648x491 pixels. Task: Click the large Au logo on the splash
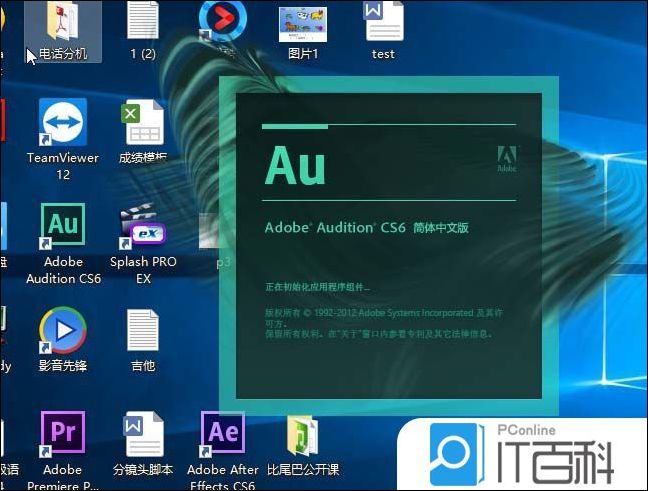tap(295, 164)
